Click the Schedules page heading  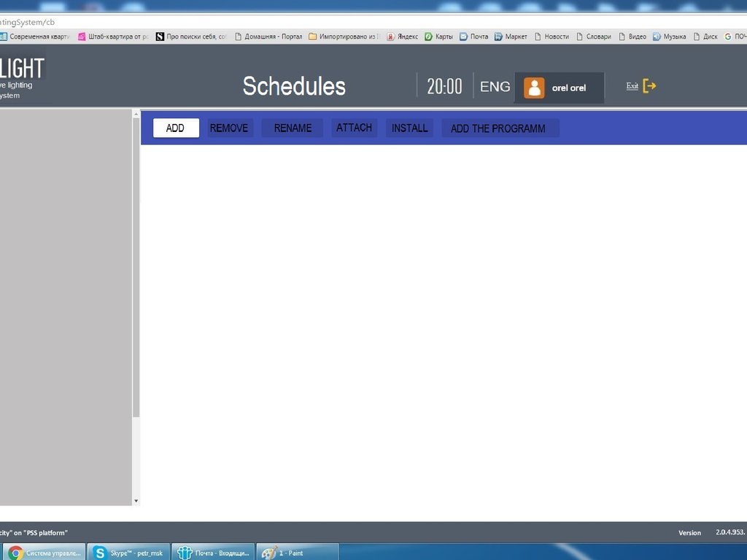[x=294, y=86]
